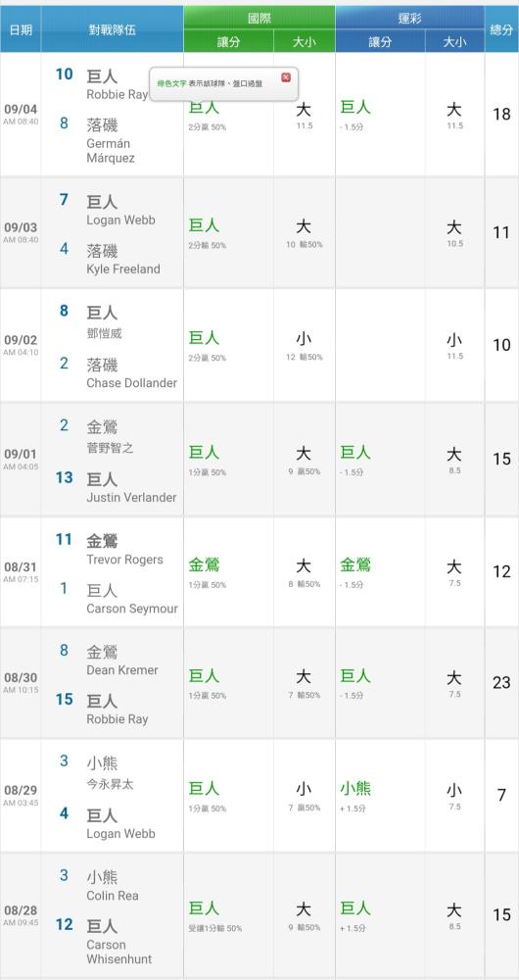Click the 總分 column header
The width and height of the screenshot is (519, 980).
[x=501, y=29]
